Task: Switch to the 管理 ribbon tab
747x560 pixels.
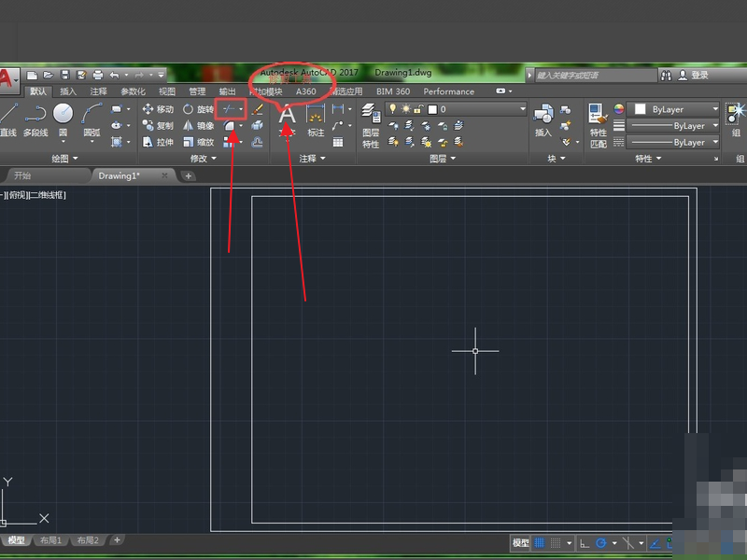Action: pos(197,91)
